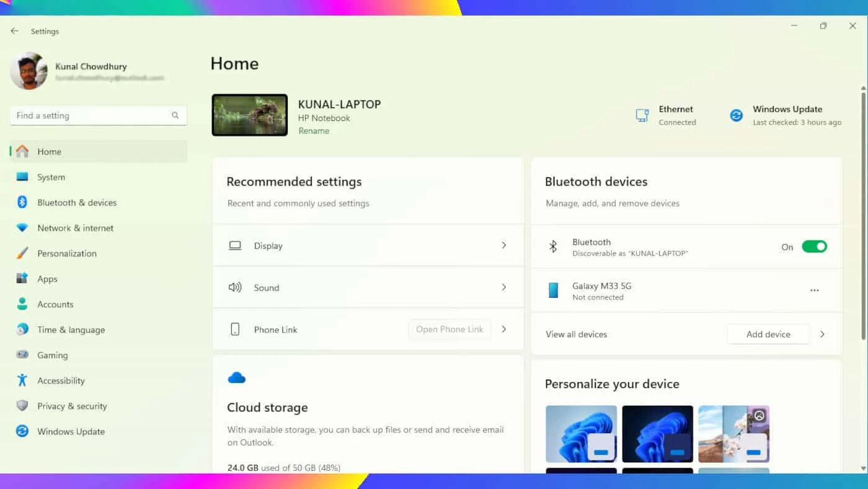Click the Accessibility figure icon
The height and width of the screenshot is (489, 868).
tap(22, 380)
